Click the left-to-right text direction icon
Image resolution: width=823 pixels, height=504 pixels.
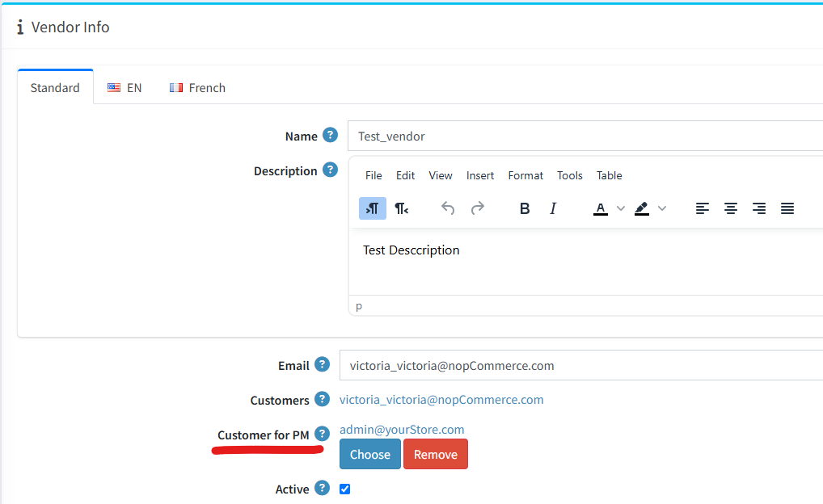coord(372,208)
